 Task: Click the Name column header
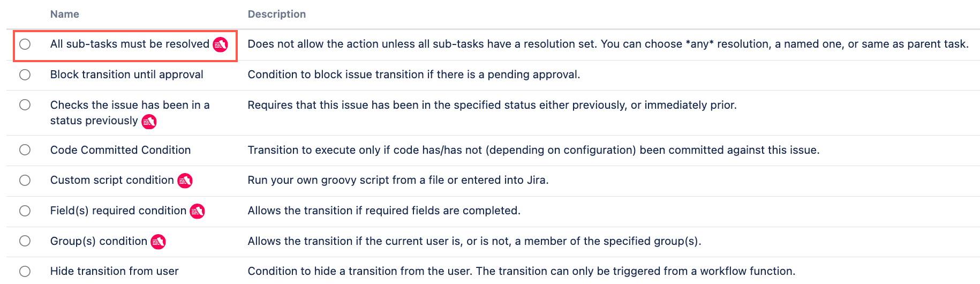tap(65, 14)
